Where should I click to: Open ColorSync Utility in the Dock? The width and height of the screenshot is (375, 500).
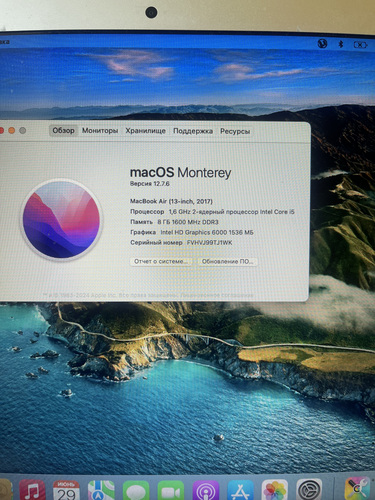[357, 489]
